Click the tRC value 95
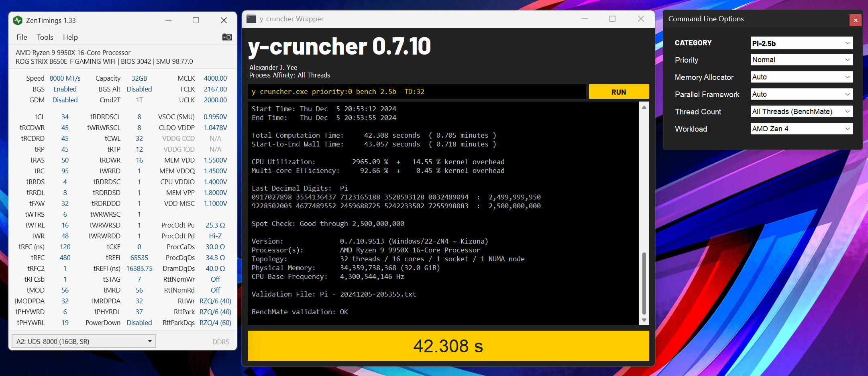868x376 pixels. click(65, 171)
